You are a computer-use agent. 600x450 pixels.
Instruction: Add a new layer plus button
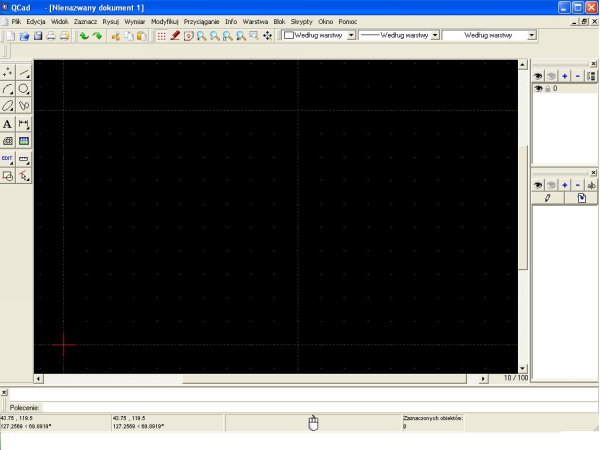[x=564, y=76]
